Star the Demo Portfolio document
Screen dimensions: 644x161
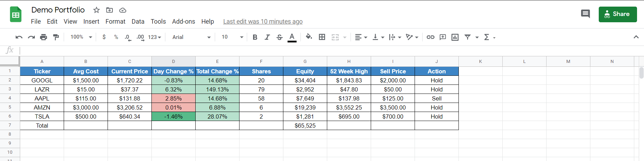pyautogui.click(x=96, y=10)
